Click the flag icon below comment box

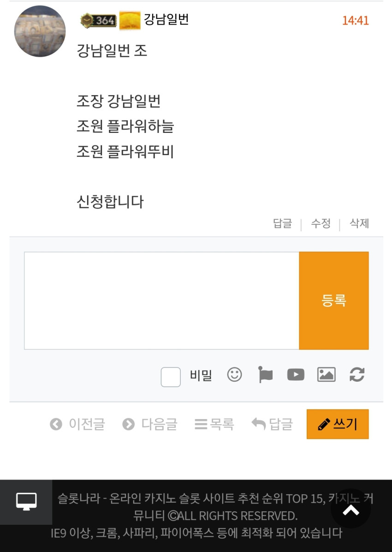click(x=265, y=375)
